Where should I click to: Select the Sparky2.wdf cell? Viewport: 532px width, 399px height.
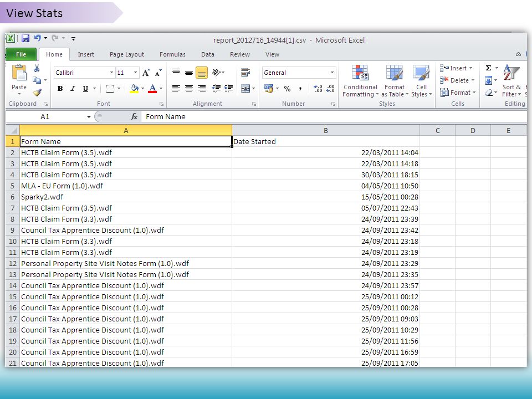pyautogui.click(x=126, y=197)
